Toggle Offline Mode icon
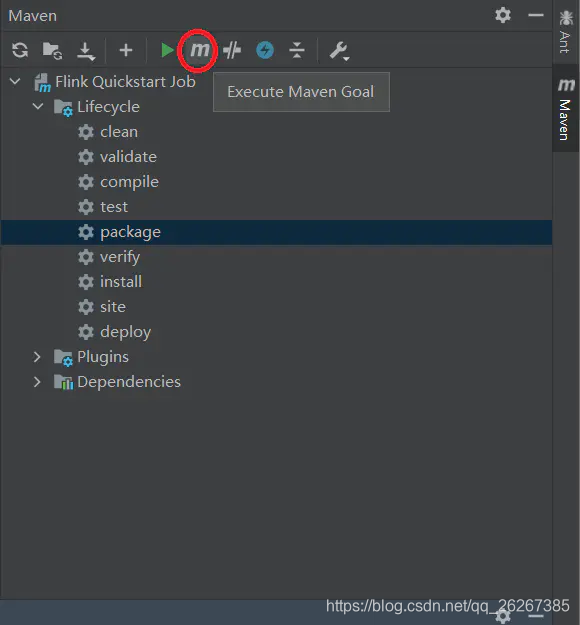Screen dimensions: 580x625 click(232, 51)
